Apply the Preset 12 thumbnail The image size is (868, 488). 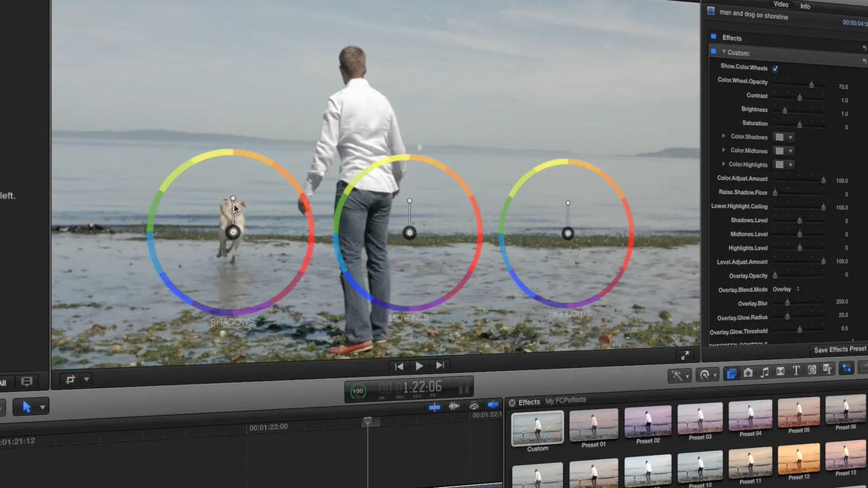point(799,458)
